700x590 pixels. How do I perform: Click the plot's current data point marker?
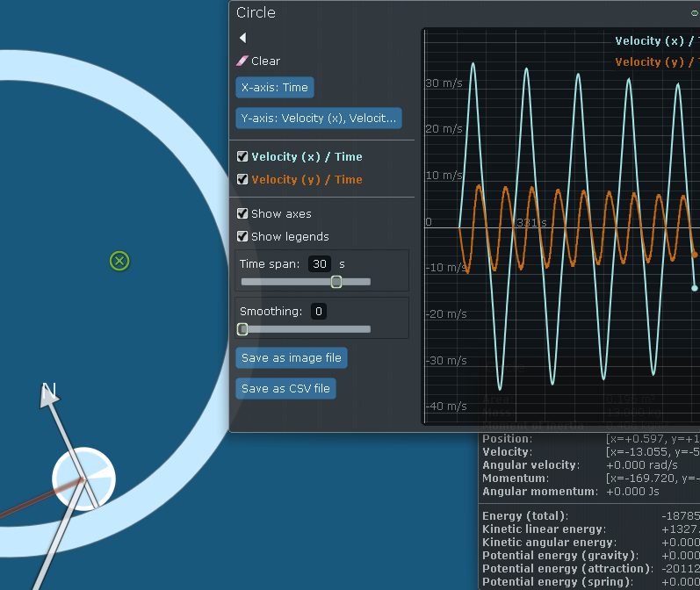(695, 287)
